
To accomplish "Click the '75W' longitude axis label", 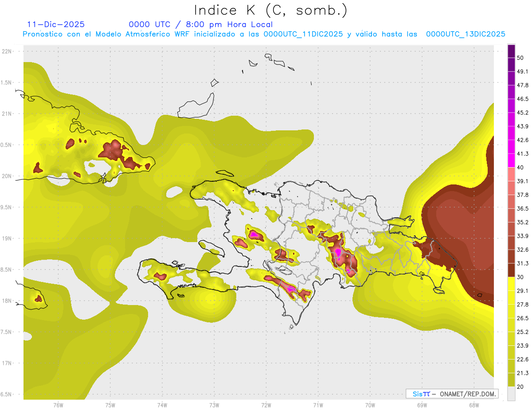I will (110, 405).
